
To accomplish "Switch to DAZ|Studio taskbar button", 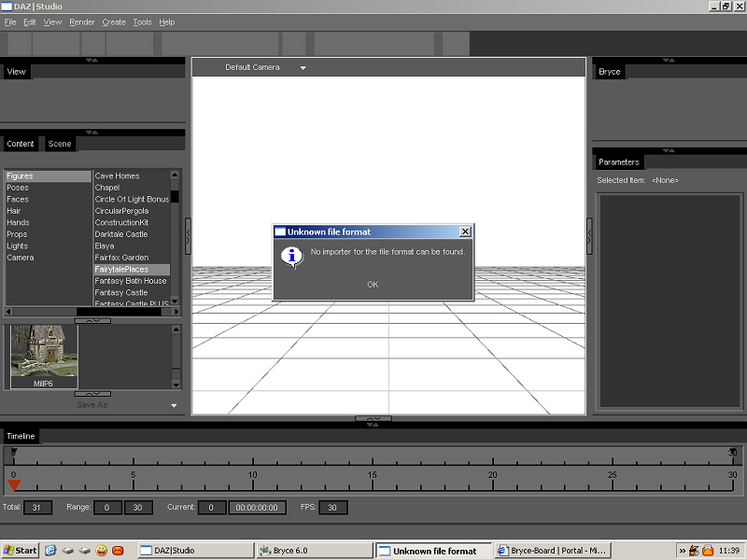I will [x=196, y=551].
